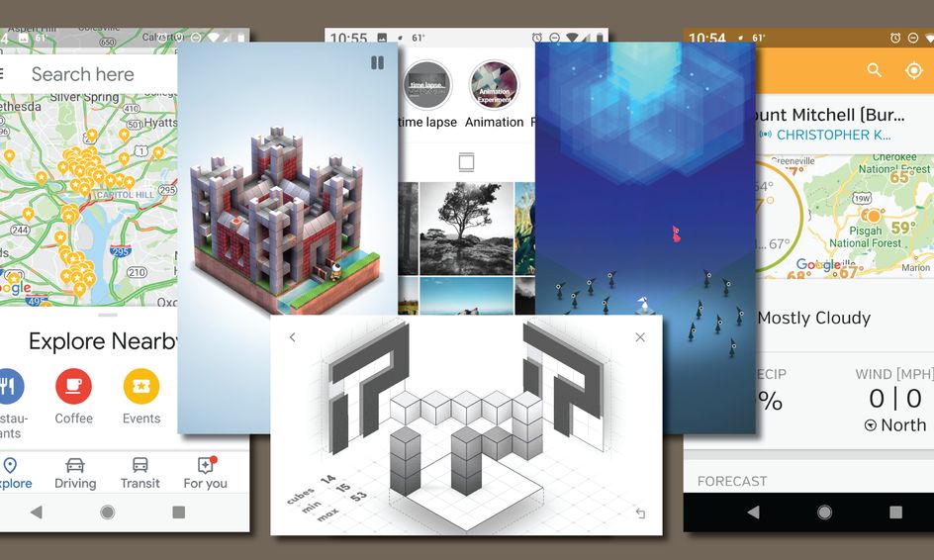Click the Google Maps search field
934x560 pixels.
(x=89, y=74)
